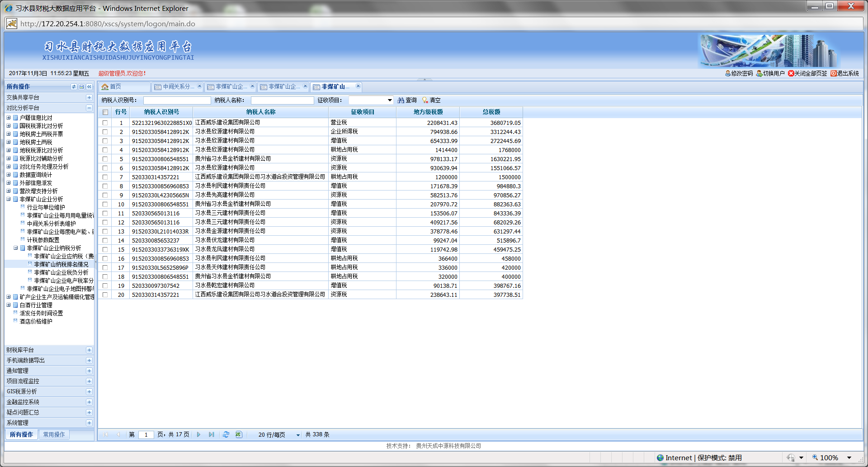Go to the next page of results

[198, 434]
